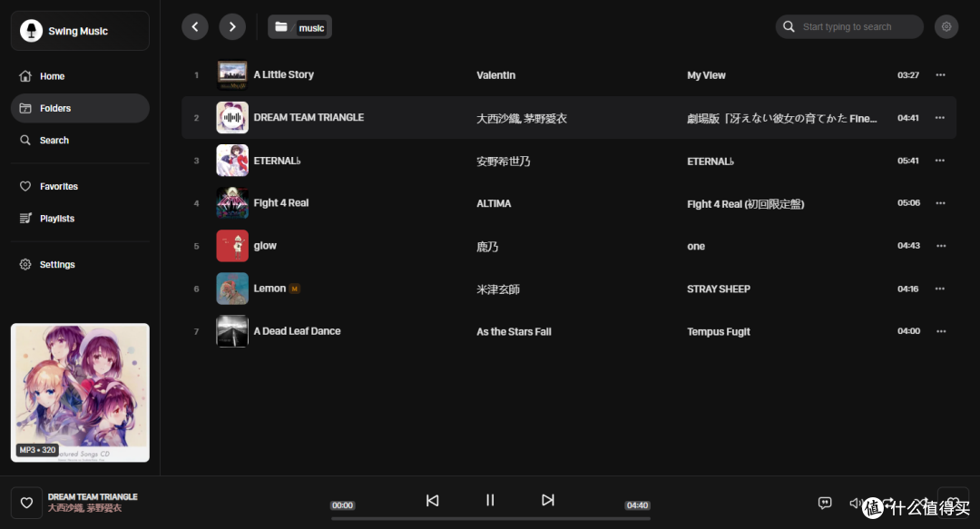Screen dimensions: 980x529
Task: Click the search input field
Action: (x=848, y=26)
